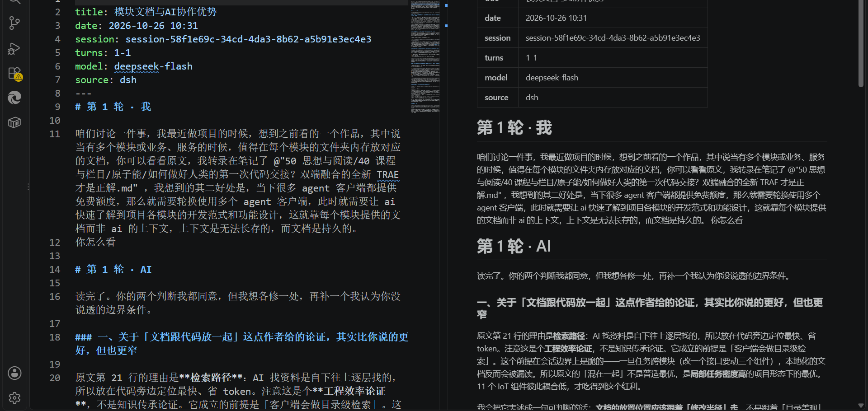
Task: Open the Containers panel in activity bar
Action: tap(14, 122)
